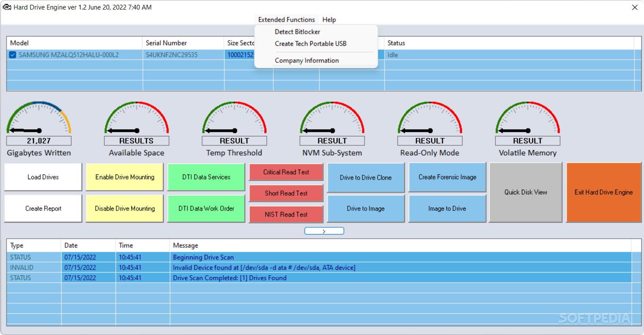Click the Image to Drive button
Screen dimensions: 644x335
tap(447, 209)
